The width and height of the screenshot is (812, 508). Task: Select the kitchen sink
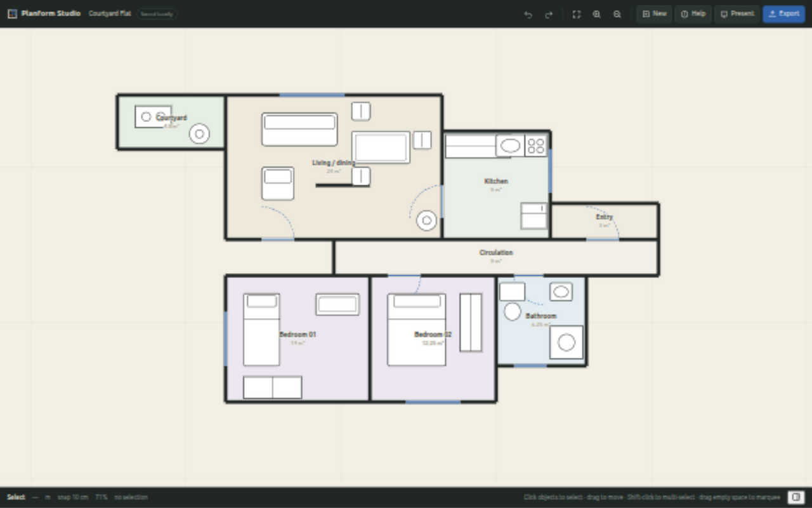510,145
